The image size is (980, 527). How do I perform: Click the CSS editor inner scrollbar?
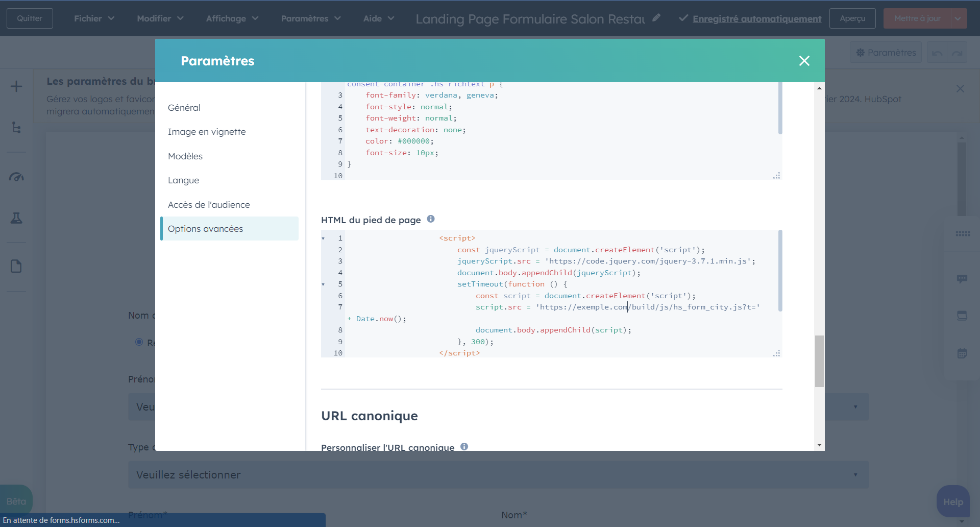pos(780,109)
